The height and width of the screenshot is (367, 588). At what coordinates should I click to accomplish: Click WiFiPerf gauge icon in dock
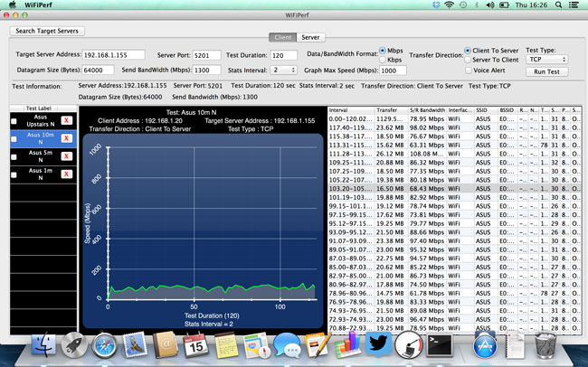click(x=408, y=344)
